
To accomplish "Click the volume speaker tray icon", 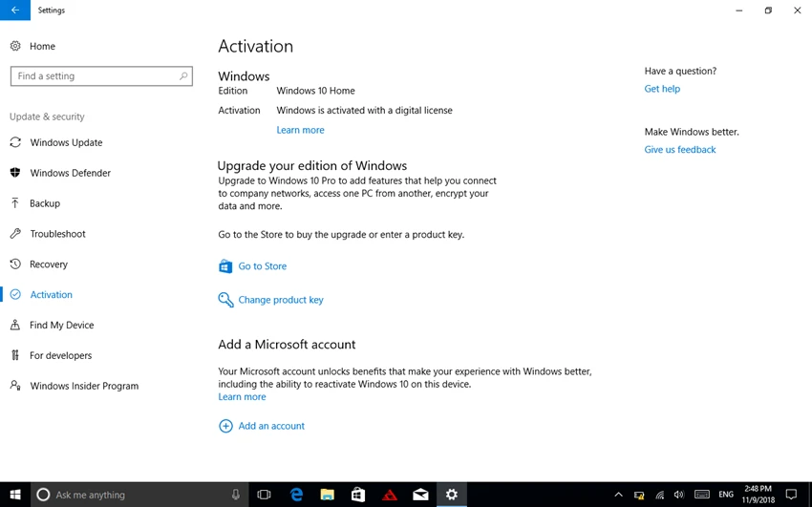I will click(x=679, y=495).
